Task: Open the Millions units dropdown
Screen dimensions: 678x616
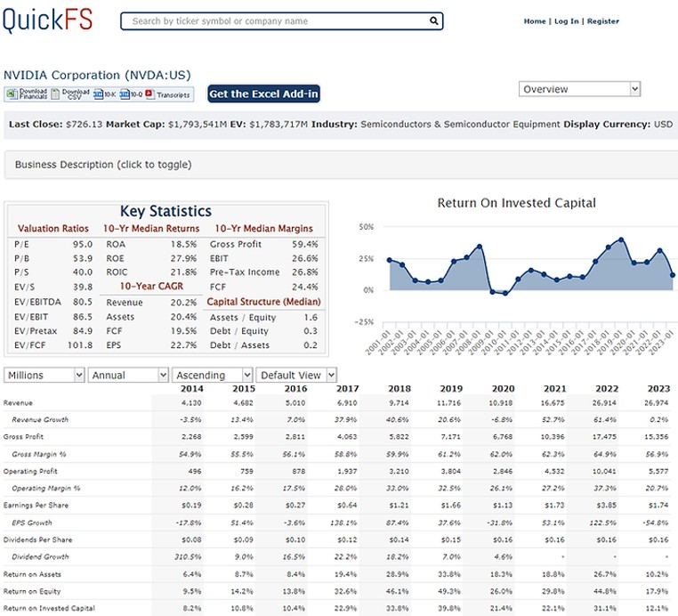Action: coord(44,375)
